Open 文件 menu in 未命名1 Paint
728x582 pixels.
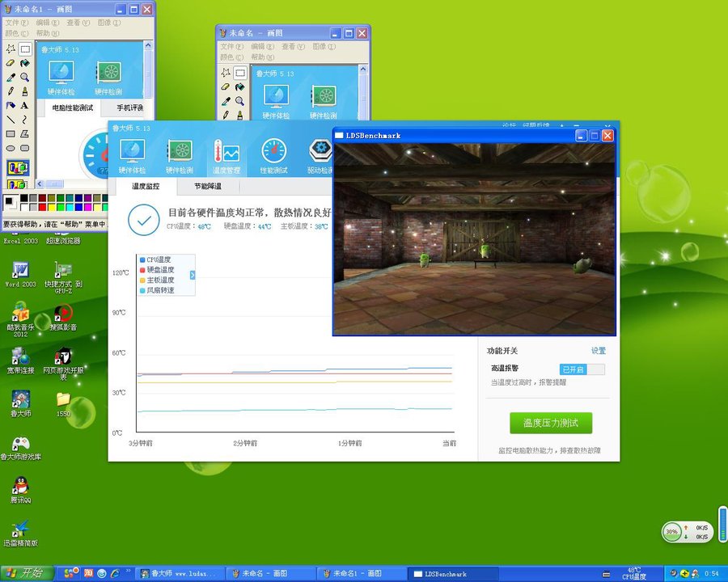click(x=12, y=23)
